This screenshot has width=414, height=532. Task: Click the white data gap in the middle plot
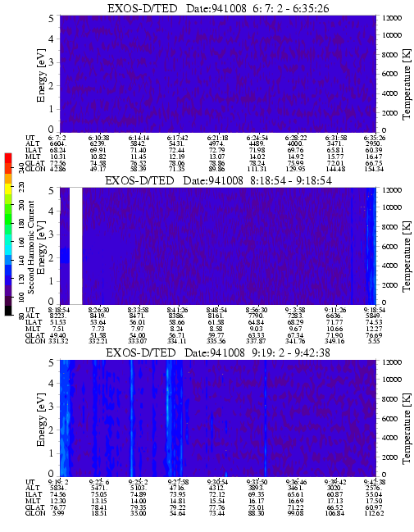click(x=76, y=246)
